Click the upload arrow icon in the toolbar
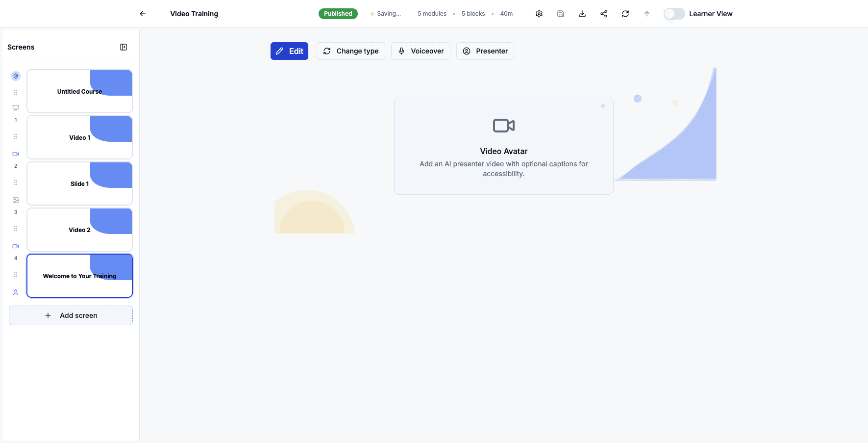Image resolution: width=868 pixels, height=443 pixels. point(646,13)
